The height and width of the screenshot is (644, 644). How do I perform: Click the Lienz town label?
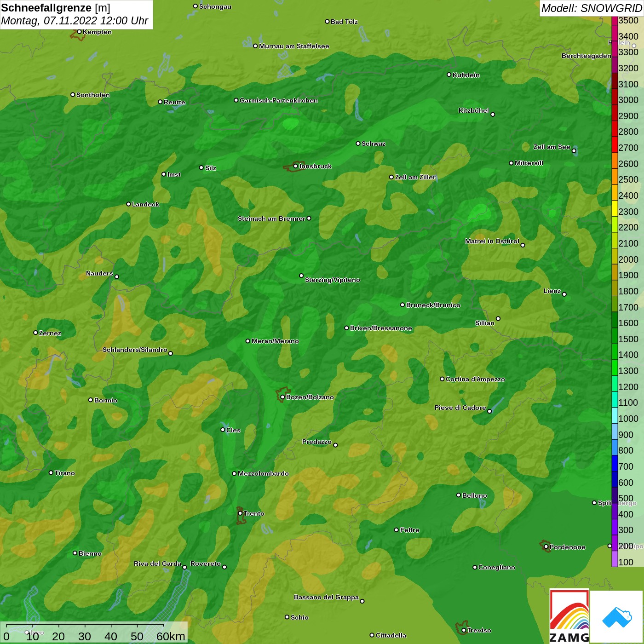point(552,291)
